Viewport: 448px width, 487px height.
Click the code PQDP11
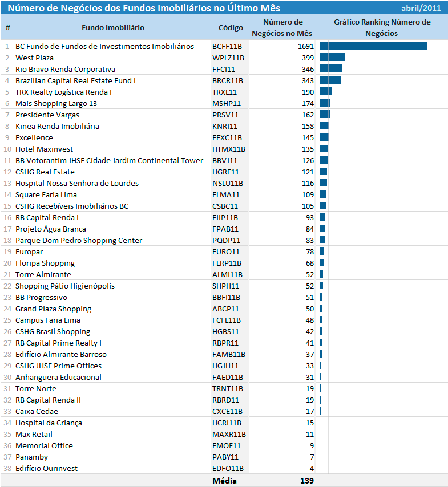coord(227,241)
